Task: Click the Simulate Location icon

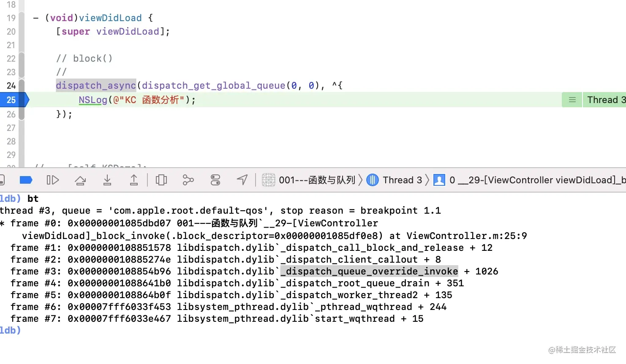Action: point(242,179)
